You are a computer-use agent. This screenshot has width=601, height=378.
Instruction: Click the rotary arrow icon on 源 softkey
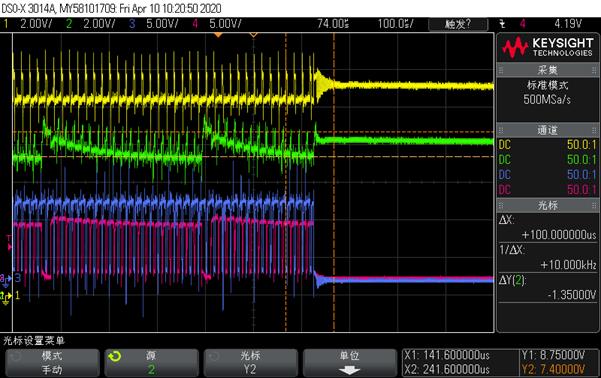[x=114, y=357]
